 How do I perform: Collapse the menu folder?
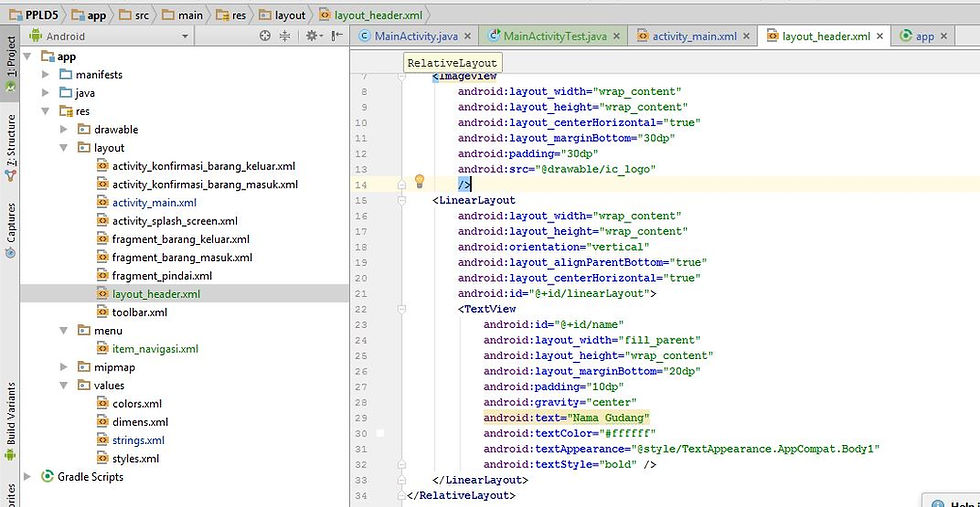63,330
